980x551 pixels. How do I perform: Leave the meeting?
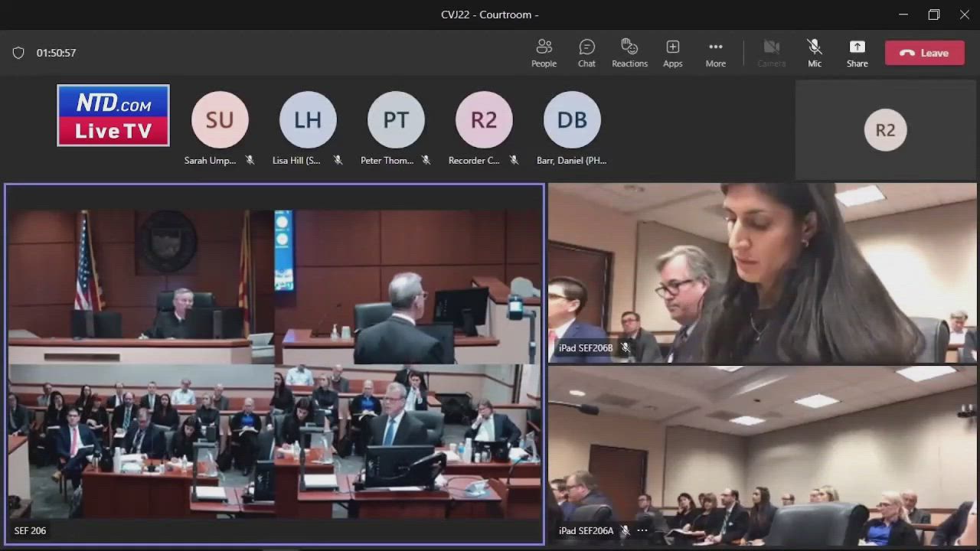(924, 53)
